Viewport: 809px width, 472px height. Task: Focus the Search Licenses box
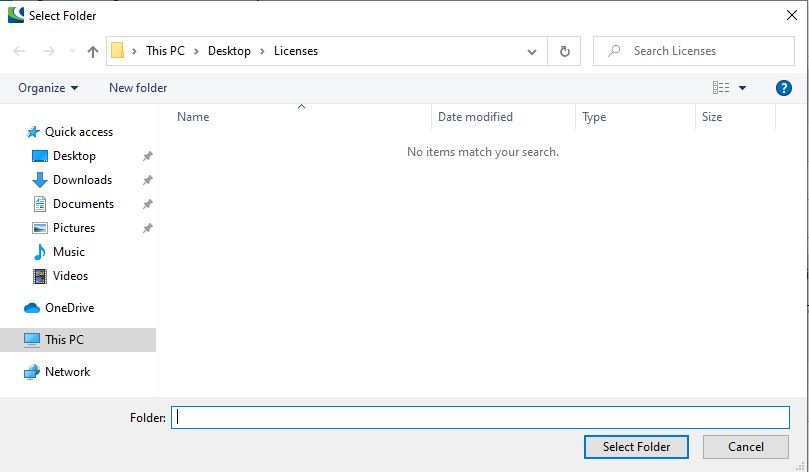(x=700, y=51)
